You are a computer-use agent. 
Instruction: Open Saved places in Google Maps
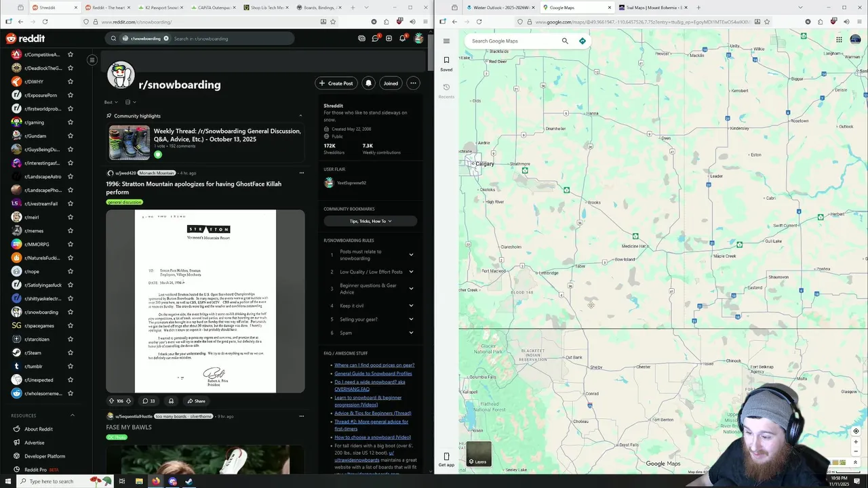[446, 64]
